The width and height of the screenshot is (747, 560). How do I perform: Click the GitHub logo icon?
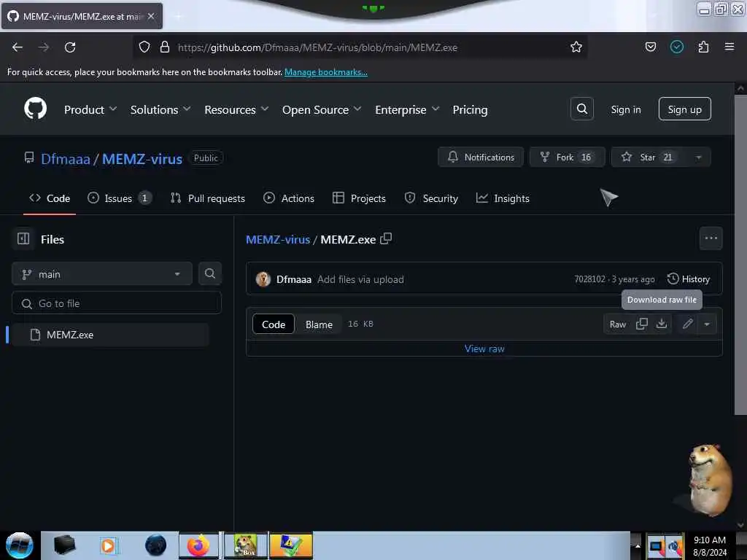pyautogui.click(x=35, y=109)
